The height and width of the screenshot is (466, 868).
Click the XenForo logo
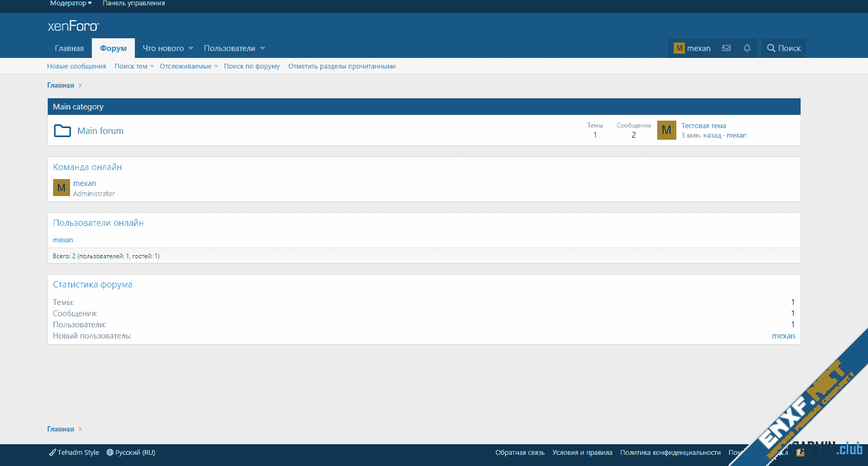73,26
